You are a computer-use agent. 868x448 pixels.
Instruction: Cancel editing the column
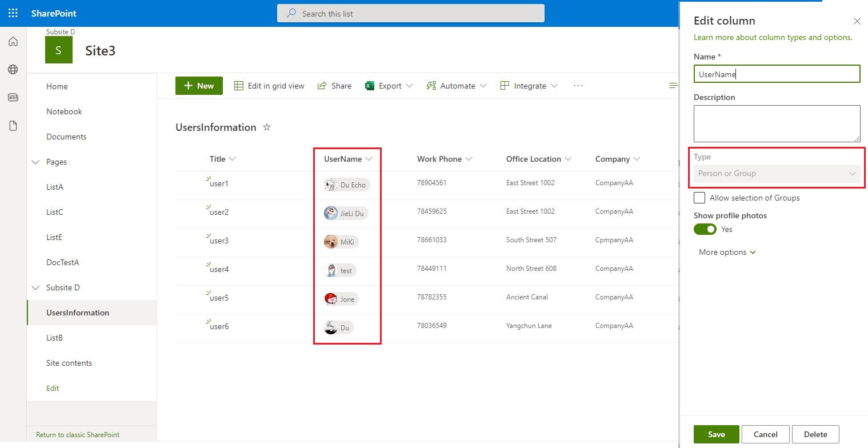point(766,434)
